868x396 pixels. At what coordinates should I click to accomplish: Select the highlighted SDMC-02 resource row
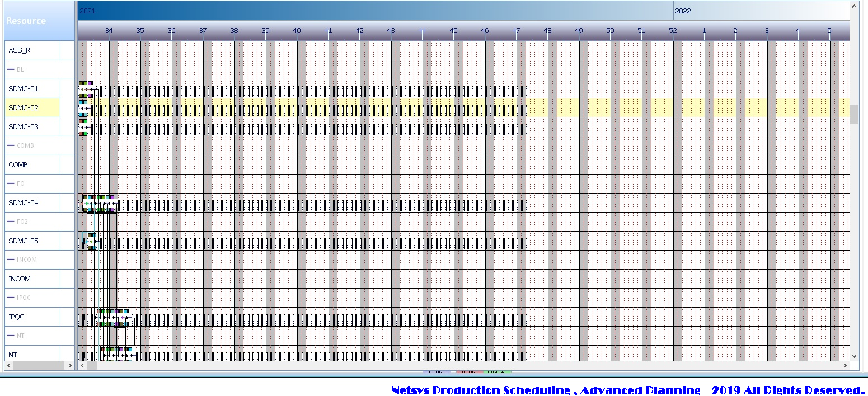click(32, 107)
